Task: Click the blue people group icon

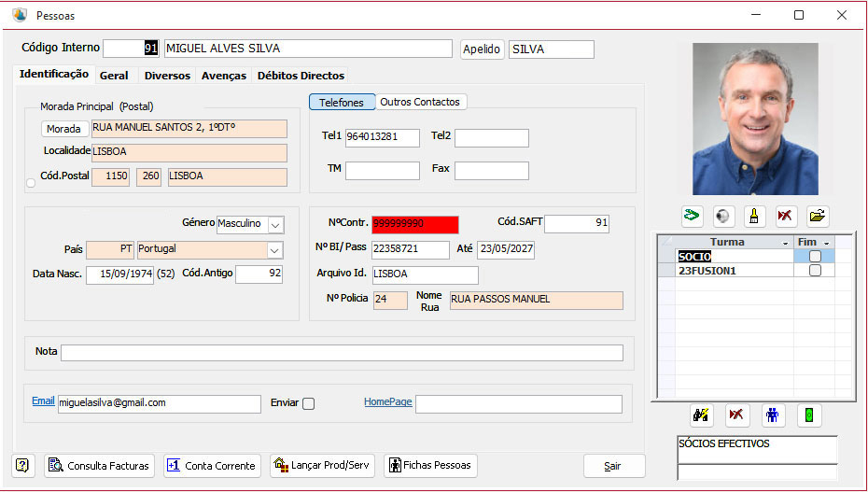Action: tap(773, 415)
